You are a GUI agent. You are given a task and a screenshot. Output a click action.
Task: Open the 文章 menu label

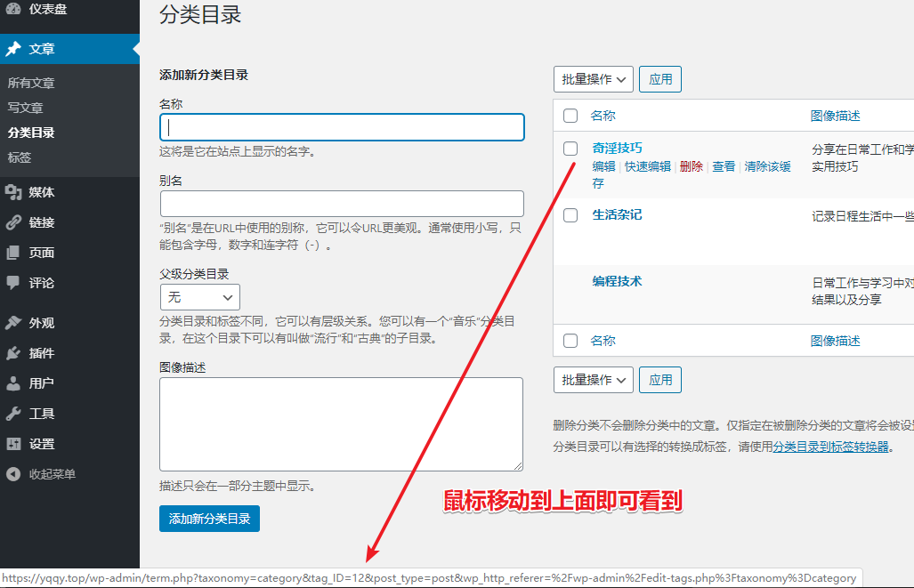click(42, 49)
